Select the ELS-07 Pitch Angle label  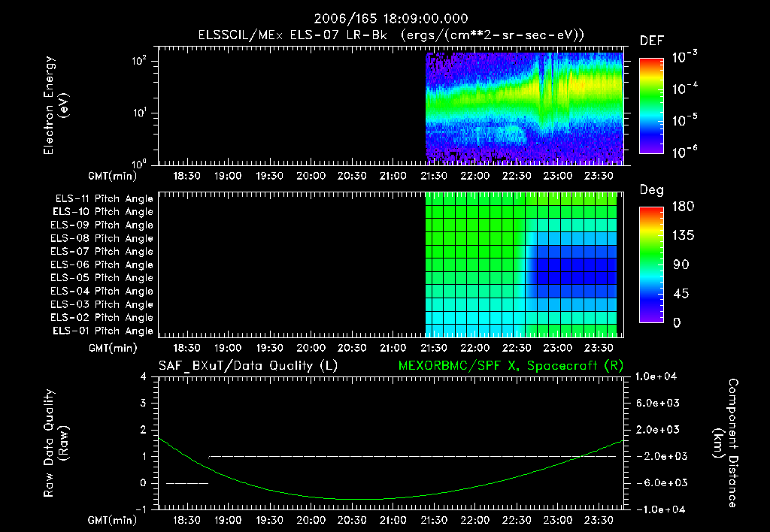[x=102, y=251]
